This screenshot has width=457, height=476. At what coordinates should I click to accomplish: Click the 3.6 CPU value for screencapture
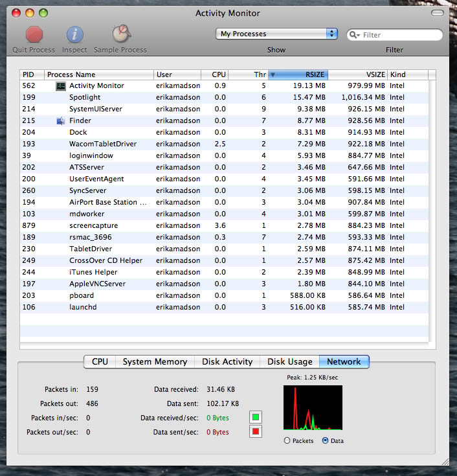[x=220, y=225]
